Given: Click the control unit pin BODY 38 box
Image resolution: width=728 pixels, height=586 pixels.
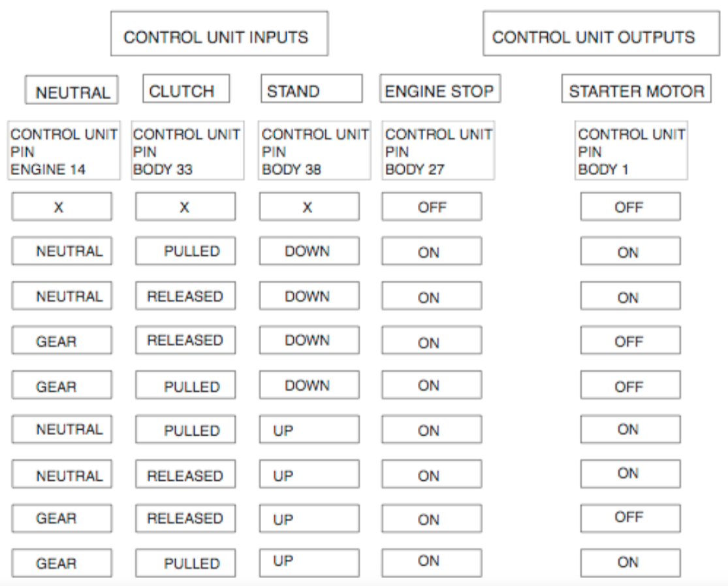Looking at the screenshot, I should [x=315, y=151].
